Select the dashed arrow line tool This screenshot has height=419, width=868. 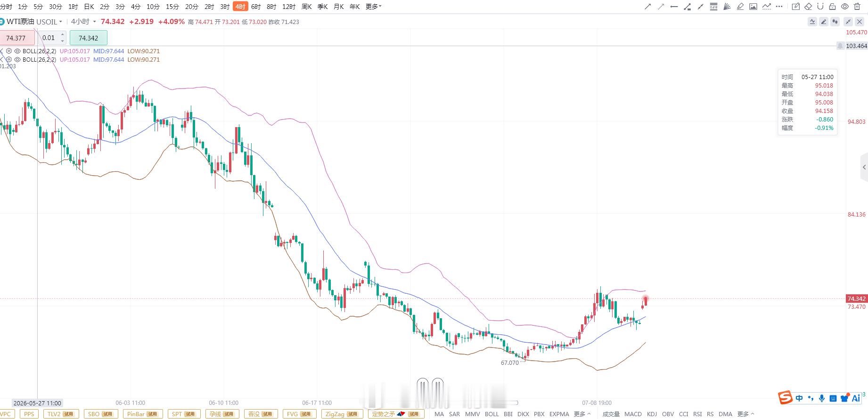click(661, 7)
